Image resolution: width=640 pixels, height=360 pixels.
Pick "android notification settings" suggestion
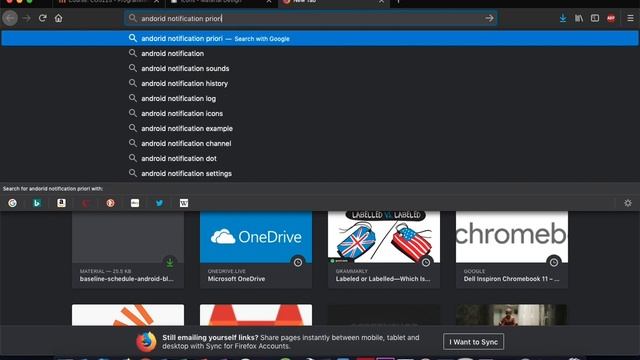coord(187,173)
